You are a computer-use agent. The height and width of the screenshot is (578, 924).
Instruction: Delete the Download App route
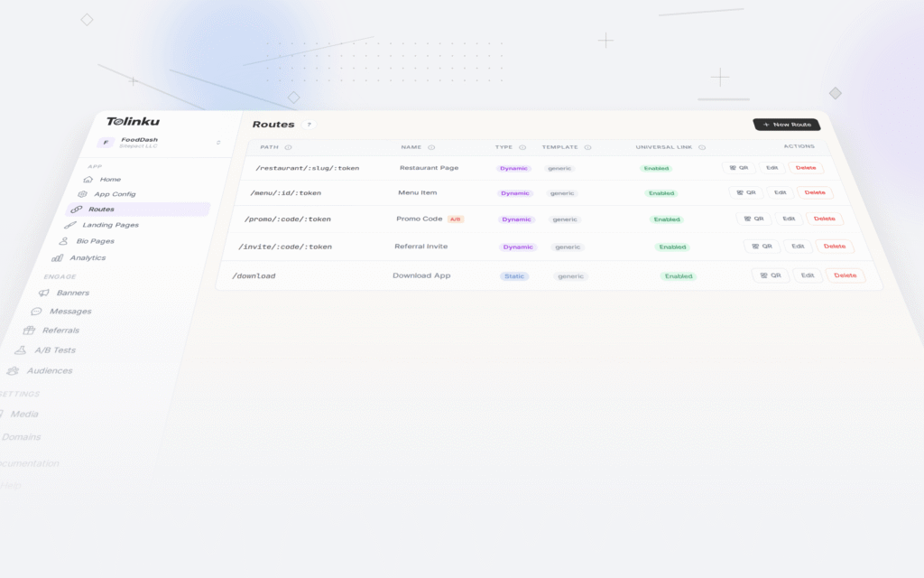tap(845, 275)
